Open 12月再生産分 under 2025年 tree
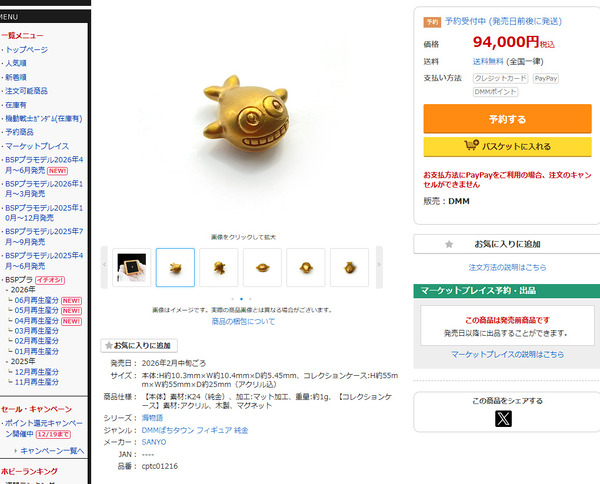 coord(37,372)
